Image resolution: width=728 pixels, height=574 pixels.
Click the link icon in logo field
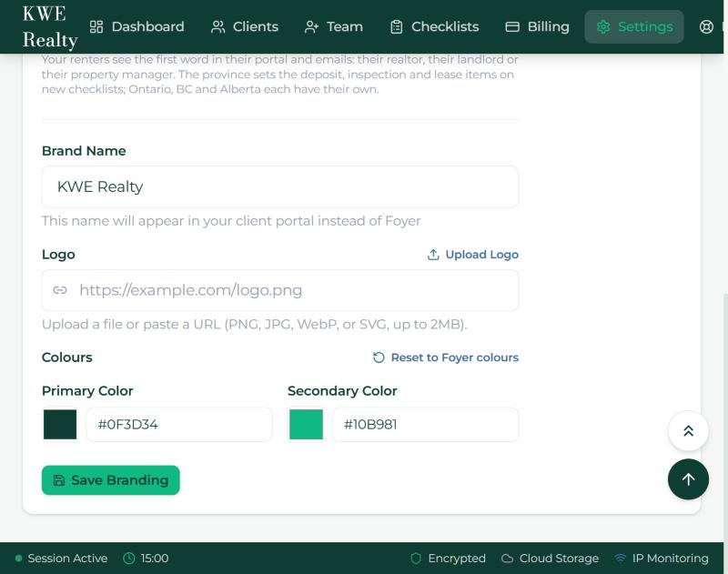coord(60,290)
